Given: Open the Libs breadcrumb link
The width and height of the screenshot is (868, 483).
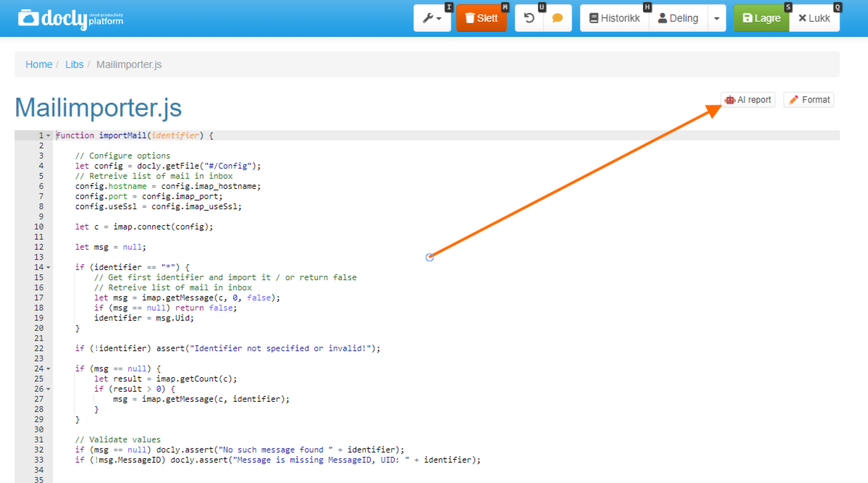Looking at the screenshot, I should (x=74, y=64).
